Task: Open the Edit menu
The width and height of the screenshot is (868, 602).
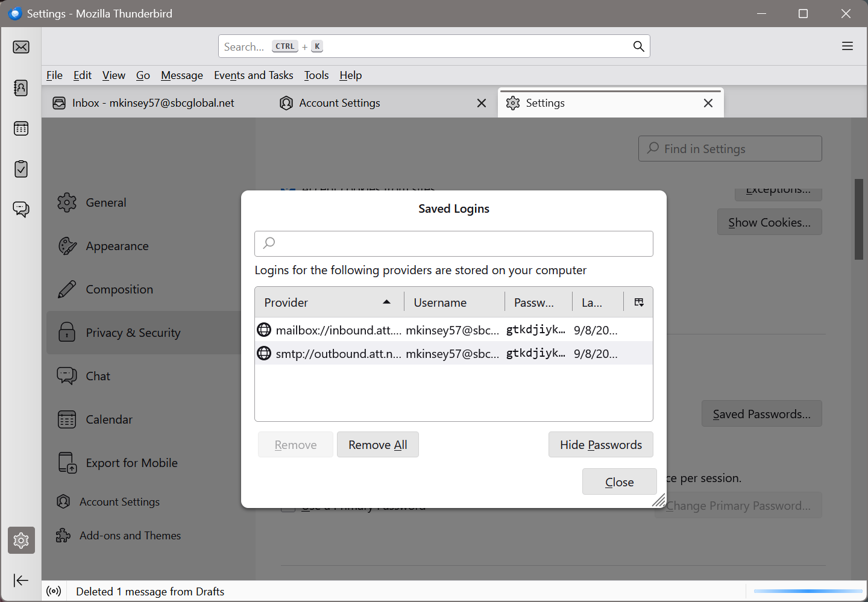Action: coord(83,75)
